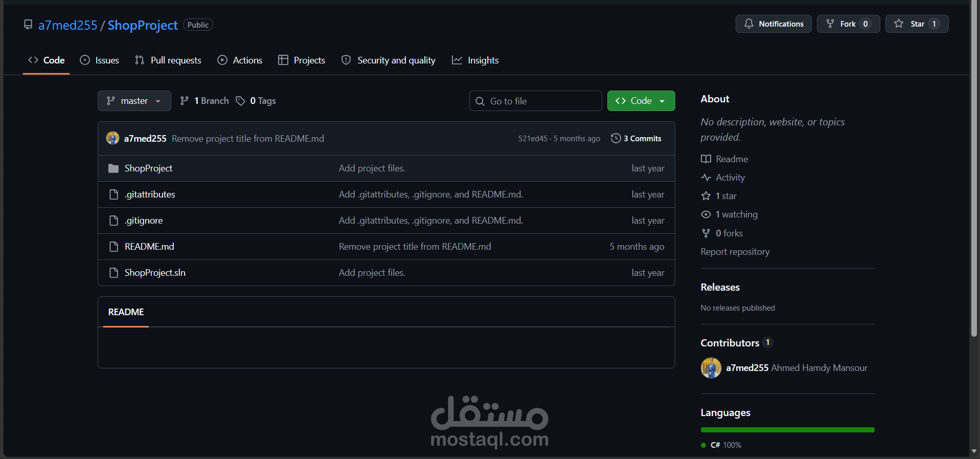Click the branch icon beside 1 Branch
Viewport: 980px width, 459px height.
[185, 101]
